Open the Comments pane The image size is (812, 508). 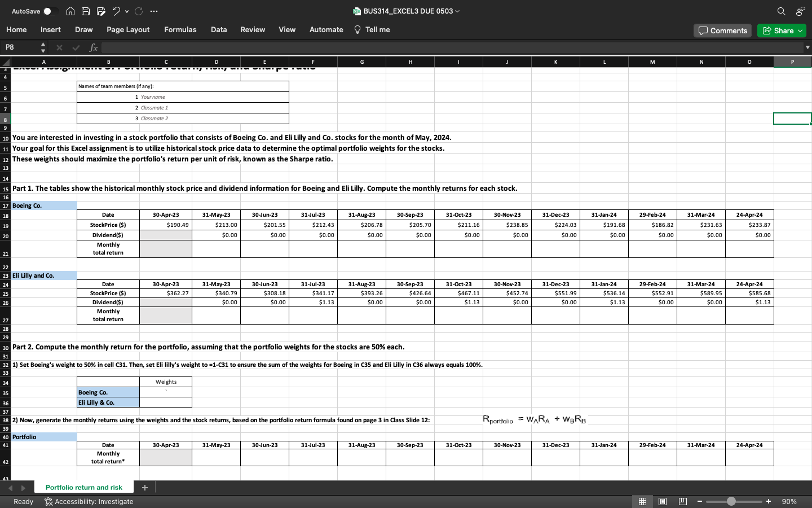tap(722, 30)
